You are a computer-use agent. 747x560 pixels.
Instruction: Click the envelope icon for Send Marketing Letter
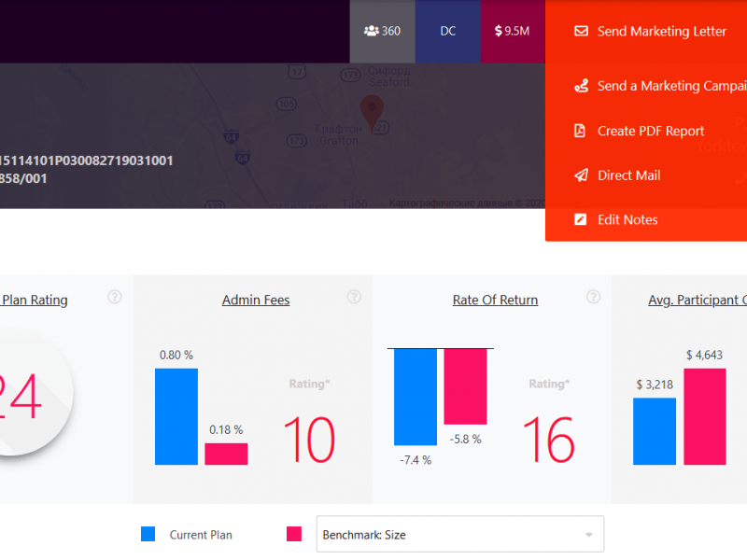click(x=581, y=31)
